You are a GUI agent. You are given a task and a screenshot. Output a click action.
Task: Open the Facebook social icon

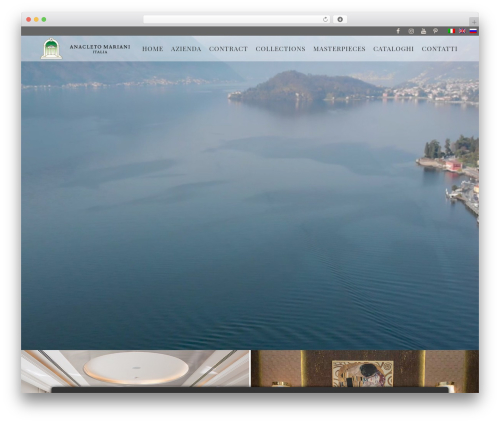click(398, 31)
